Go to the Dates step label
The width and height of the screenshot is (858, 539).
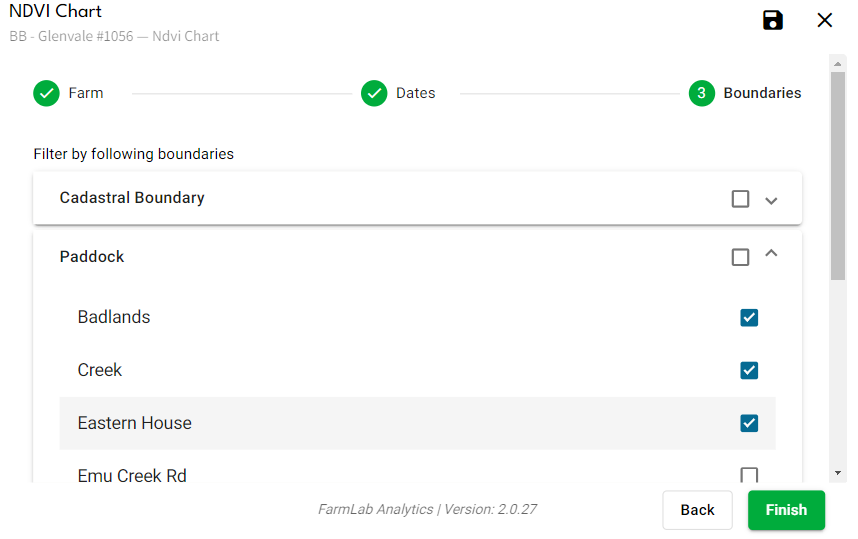coord(415,93)
